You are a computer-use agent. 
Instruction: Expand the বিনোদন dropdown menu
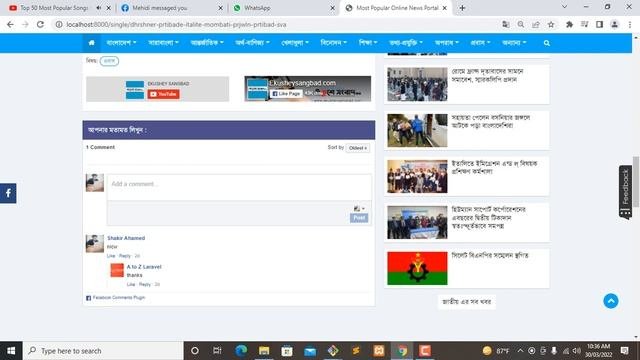[333, 43]
